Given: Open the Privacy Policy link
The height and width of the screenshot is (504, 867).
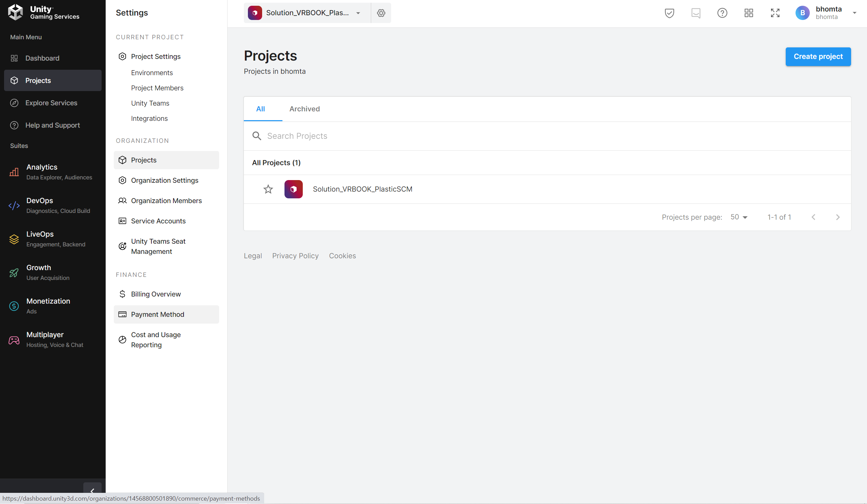Looking at the screenshot, I should 295,256.
